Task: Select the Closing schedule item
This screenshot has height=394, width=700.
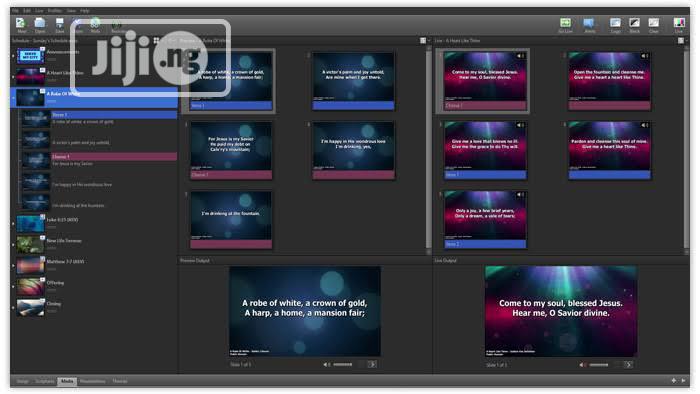Action: point(95,307)
